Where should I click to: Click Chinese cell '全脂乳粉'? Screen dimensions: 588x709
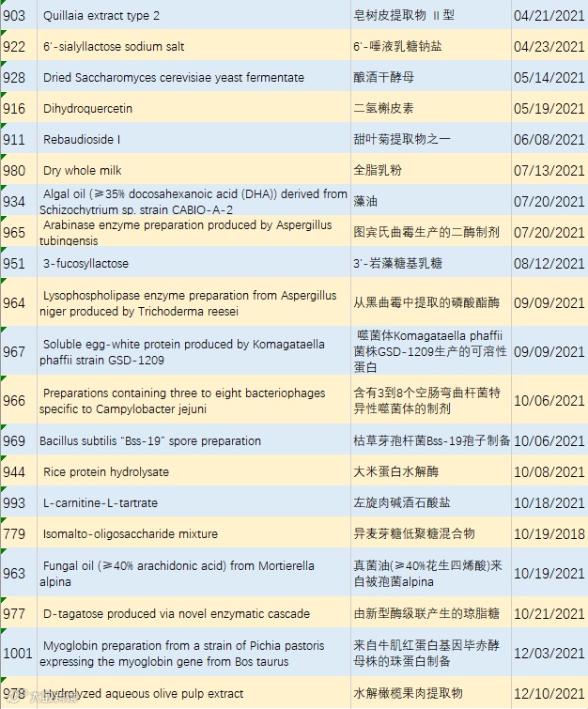431,170
